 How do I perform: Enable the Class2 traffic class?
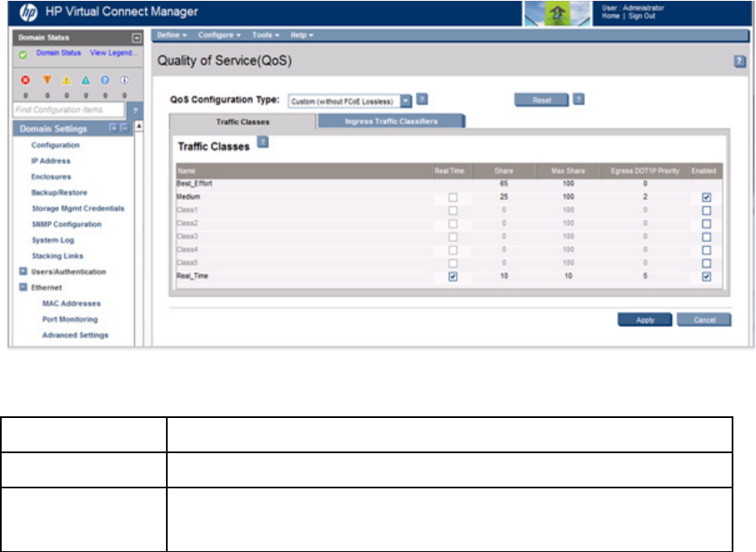(x=707, y=224)
